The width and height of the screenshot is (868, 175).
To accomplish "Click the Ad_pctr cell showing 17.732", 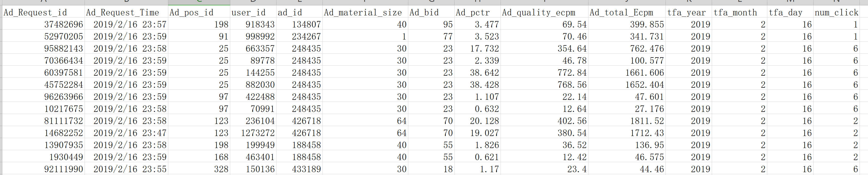I will [x=477, y=49].
